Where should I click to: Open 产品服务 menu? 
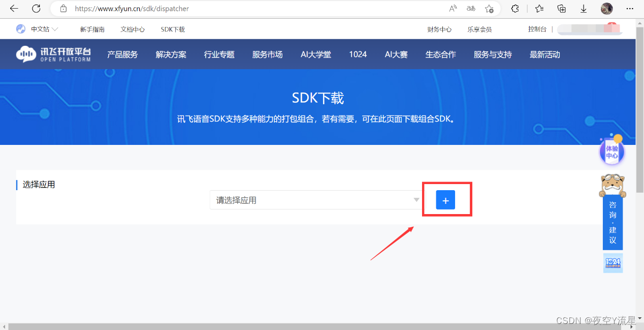tap(122, 54)
